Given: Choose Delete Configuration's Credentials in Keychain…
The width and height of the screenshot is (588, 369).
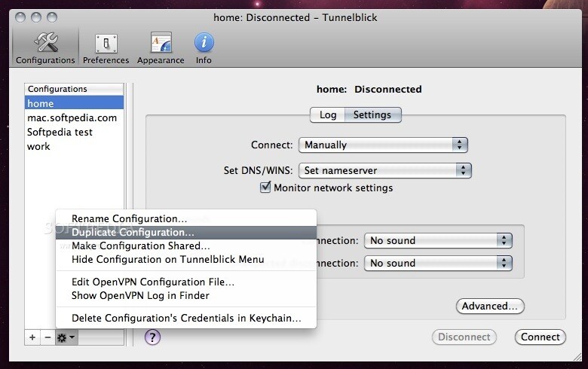Looking at the screenshot, I should pyautogui.click(x=186, y=318).
